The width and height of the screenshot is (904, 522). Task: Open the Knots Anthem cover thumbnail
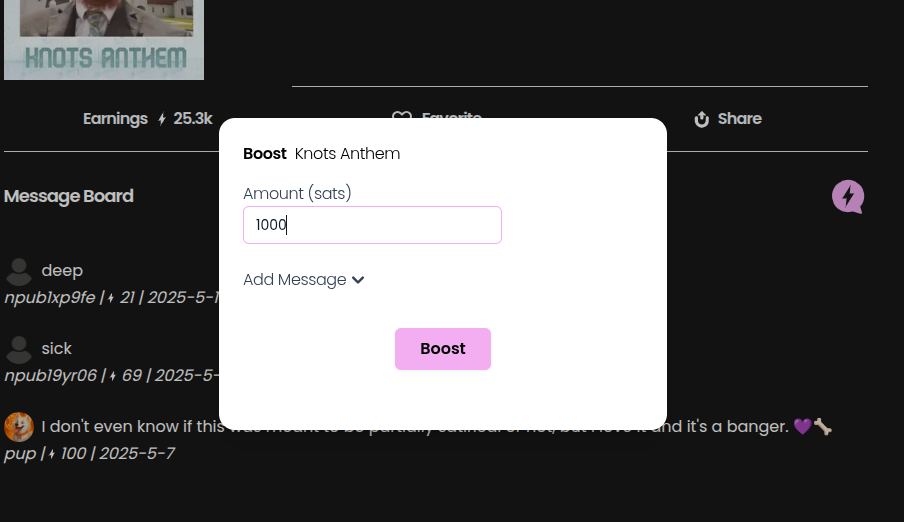(x=104, y=40)
